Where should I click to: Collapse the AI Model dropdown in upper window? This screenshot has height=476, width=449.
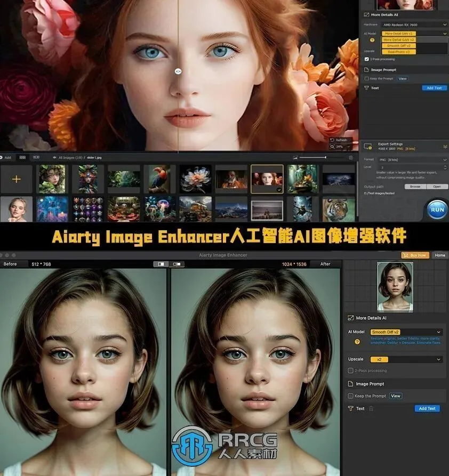445,34
